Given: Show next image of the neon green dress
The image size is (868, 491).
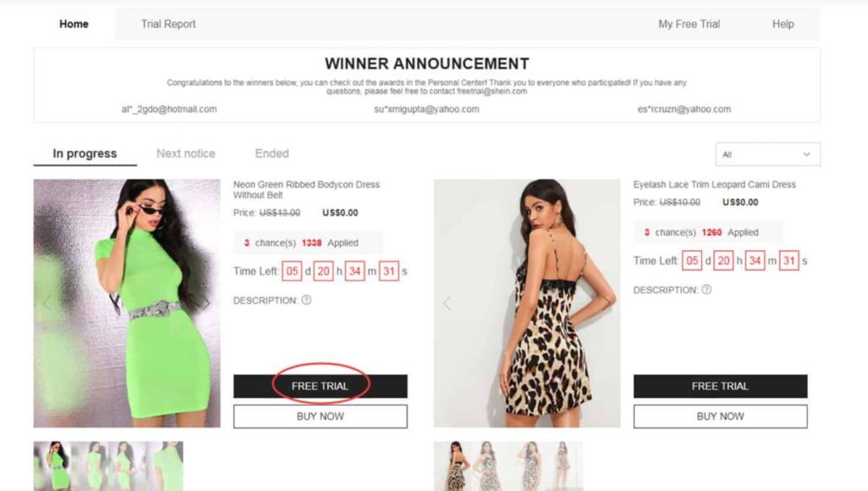Looking at the screenshot, I should [x=206, y=303].
